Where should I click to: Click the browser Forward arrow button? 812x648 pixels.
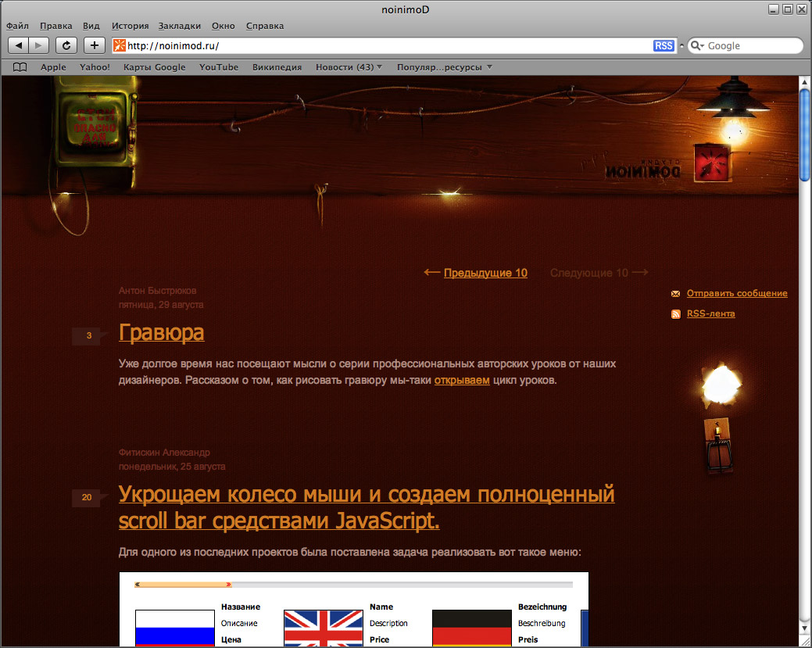[x=38, y=45]
